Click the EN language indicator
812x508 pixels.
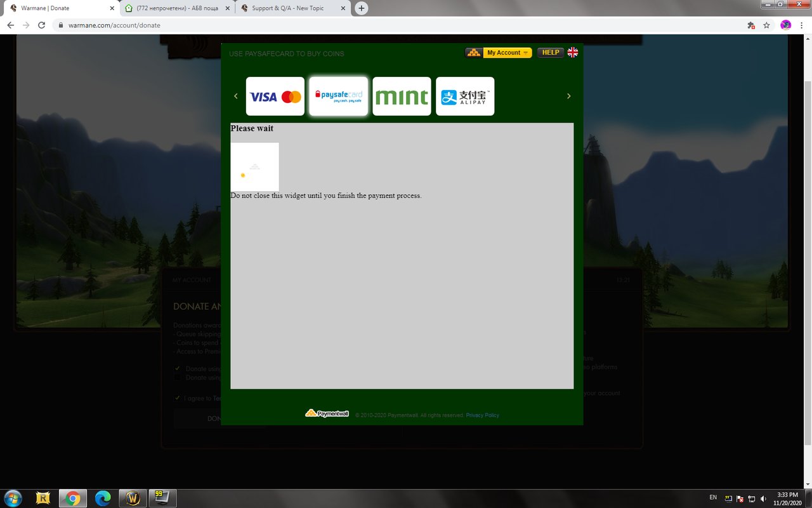tap(713, 498)
